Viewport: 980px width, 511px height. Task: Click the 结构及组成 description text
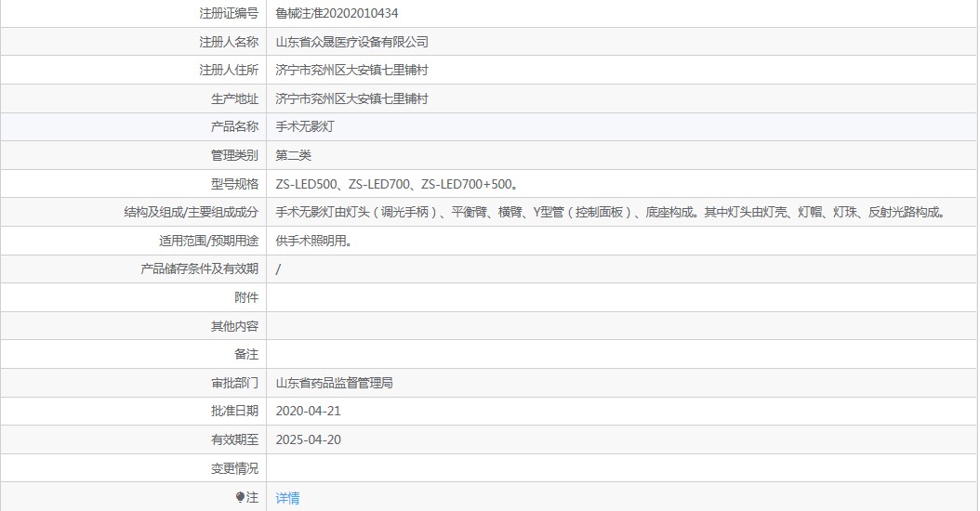pyautogui.click(x=611, y=212)
